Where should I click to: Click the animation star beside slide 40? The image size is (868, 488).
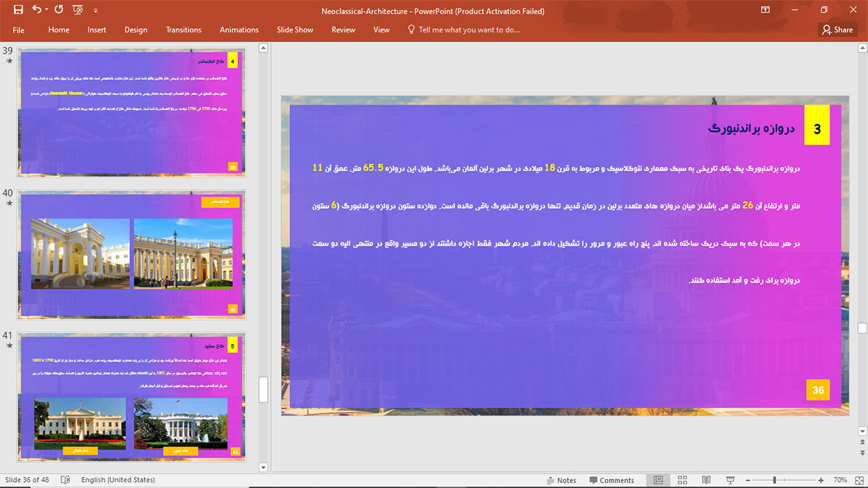coord(9,203)
